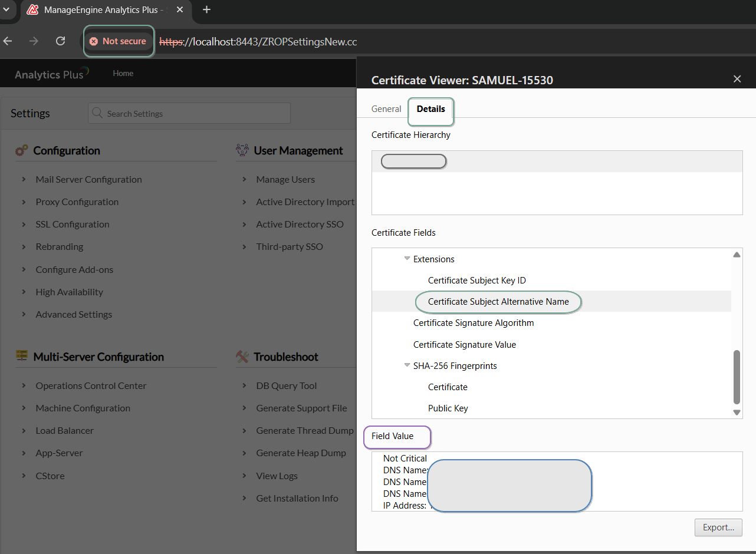The image size is (756, 554).
Task: Click the browser forward arrow
Action: [x=34, y=41]
